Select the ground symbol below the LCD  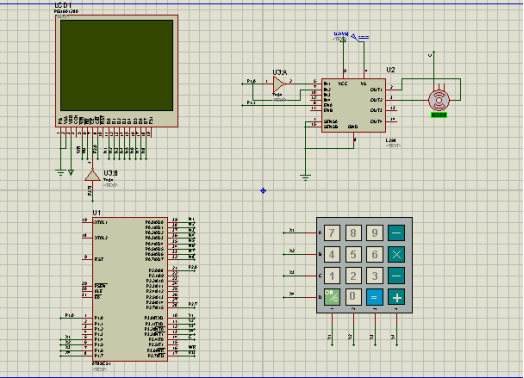[x=60, y=173]
